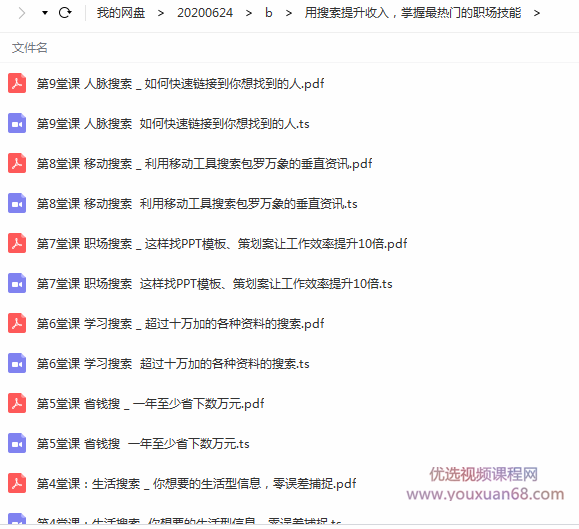Select 第6堂课 学习搜索 pdf file name
The image size is (579, 529).
180,323
